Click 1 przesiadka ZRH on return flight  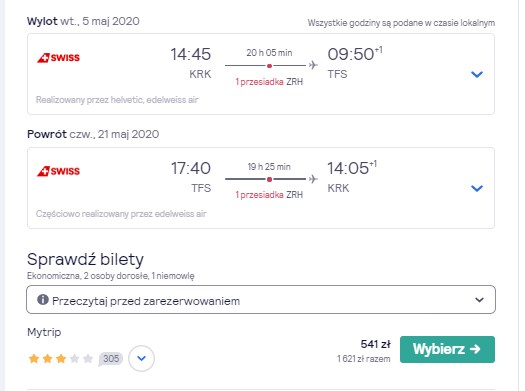tap(269, 195)
